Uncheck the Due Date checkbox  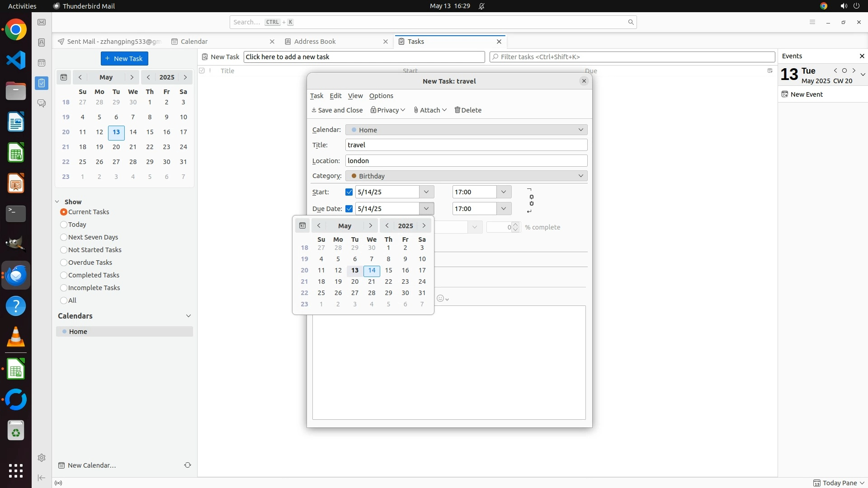click(x=349, y=209)
